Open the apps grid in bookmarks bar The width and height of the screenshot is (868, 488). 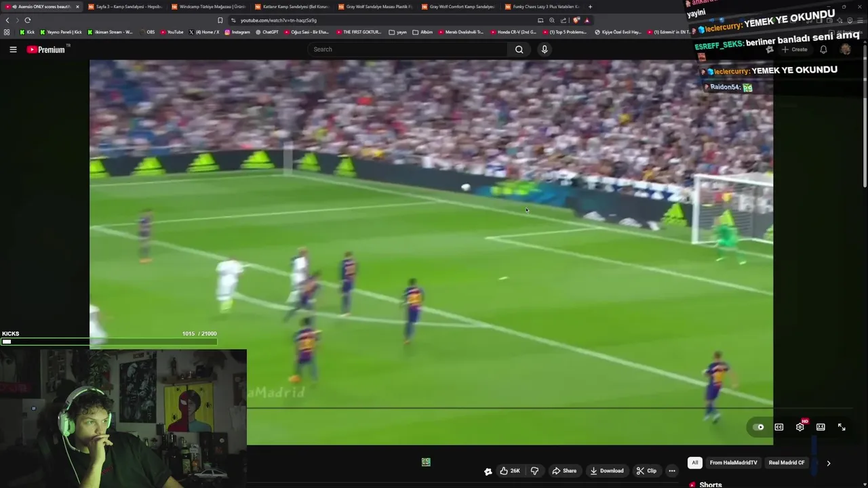click(7, 32)
